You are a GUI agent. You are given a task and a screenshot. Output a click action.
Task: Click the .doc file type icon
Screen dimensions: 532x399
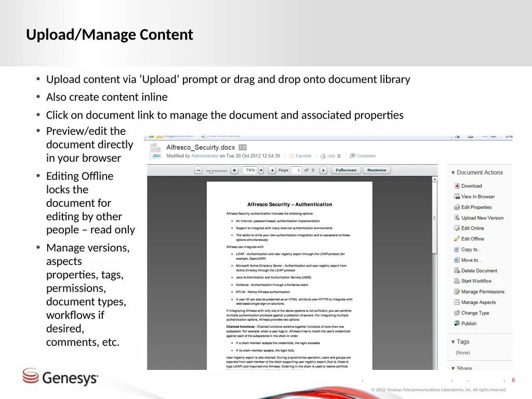coord(156,151)
